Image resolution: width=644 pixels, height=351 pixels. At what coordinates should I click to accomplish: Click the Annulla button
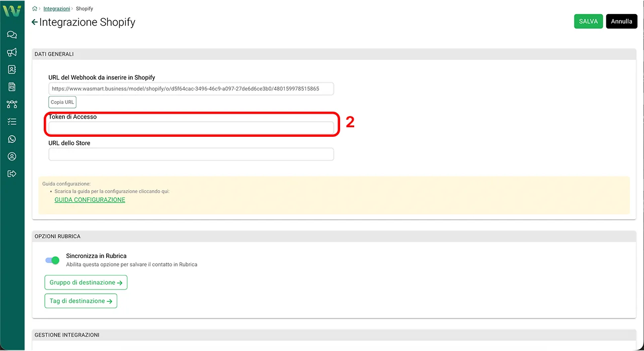point(621,22)
